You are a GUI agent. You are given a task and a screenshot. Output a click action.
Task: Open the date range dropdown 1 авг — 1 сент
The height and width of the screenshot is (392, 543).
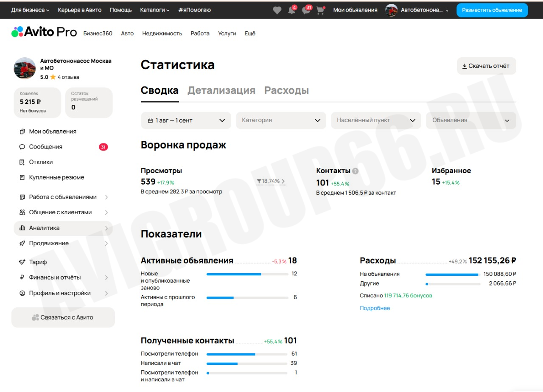click(186, 120)
